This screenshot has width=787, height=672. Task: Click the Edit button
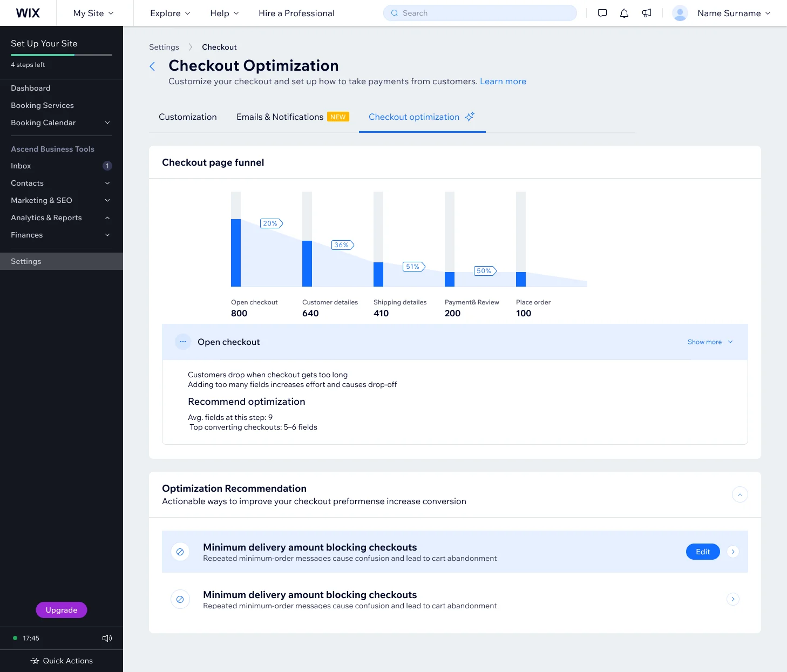click(703, 552)
